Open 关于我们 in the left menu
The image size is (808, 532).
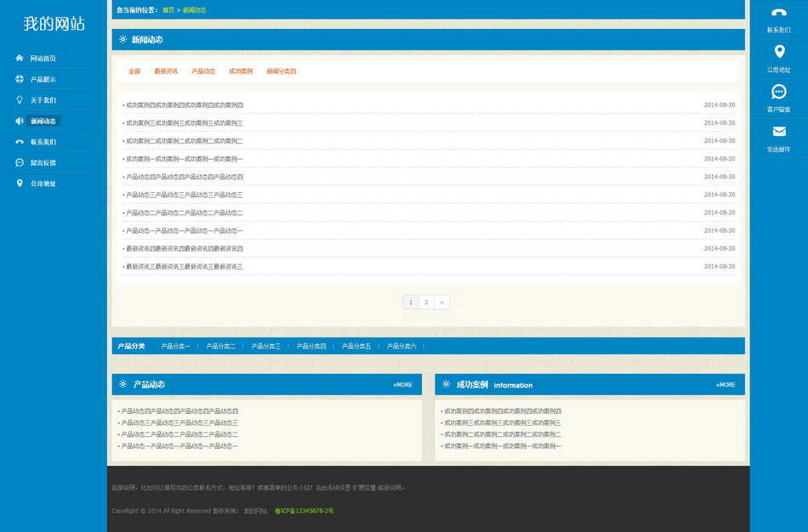pyautogui.click(x=43, y=100)
